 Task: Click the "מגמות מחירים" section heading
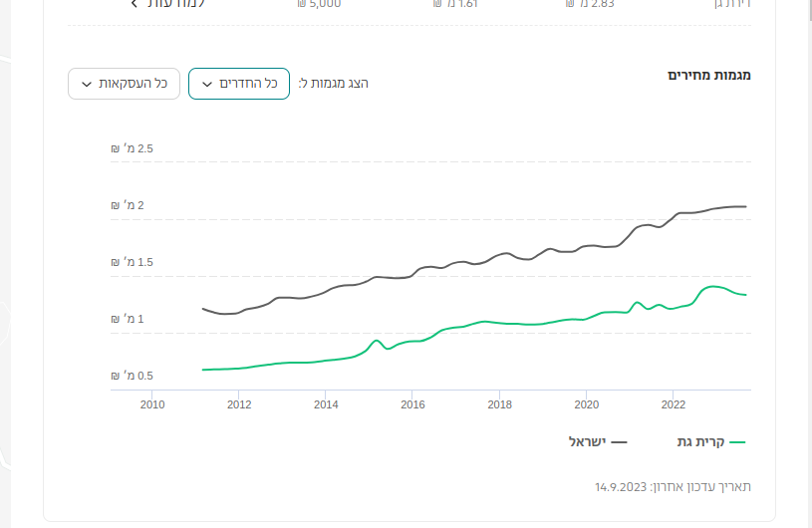point(708,76)
